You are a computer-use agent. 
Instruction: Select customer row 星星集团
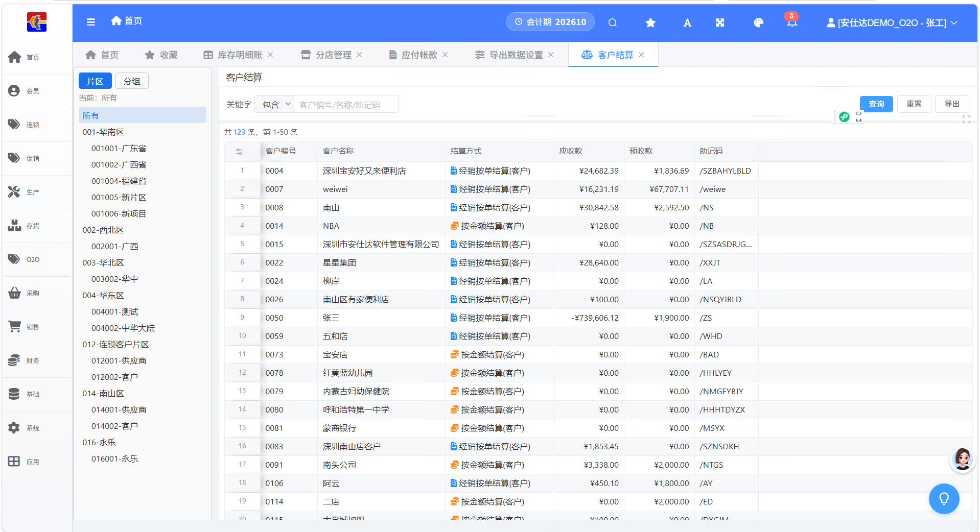598,262
